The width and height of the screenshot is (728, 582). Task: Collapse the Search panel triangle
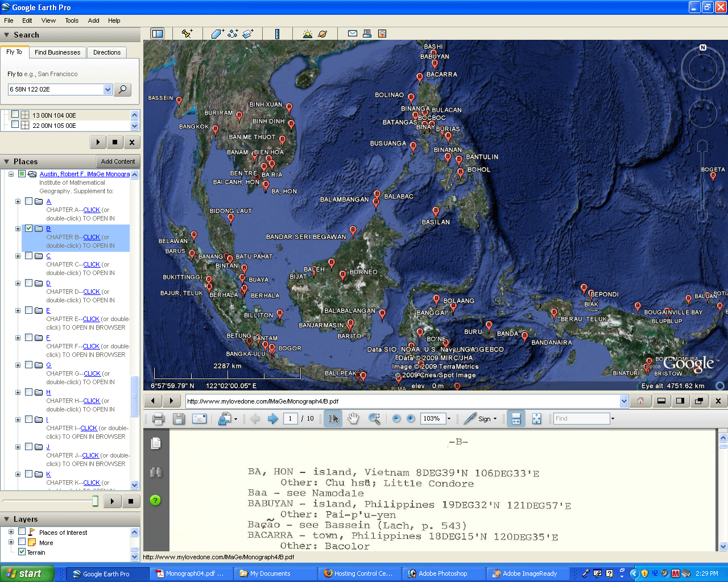7,35
